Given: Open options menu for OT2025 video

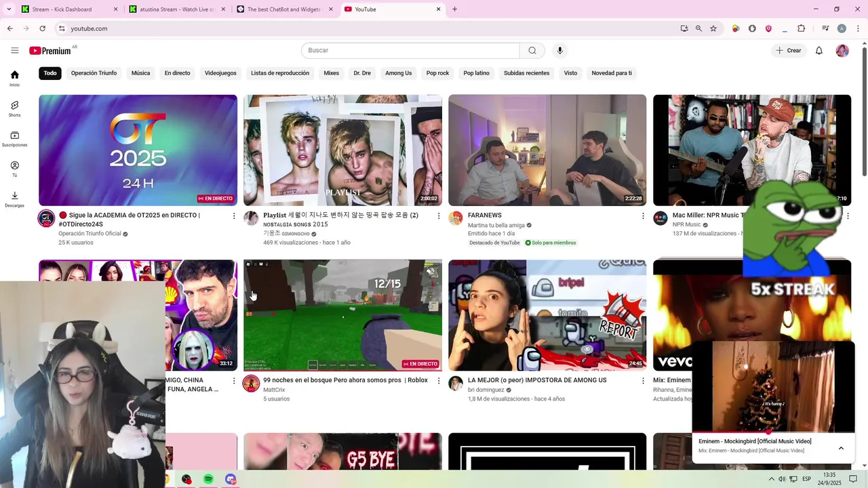Looking at the screenshot, I should click(x=234, y=216).
